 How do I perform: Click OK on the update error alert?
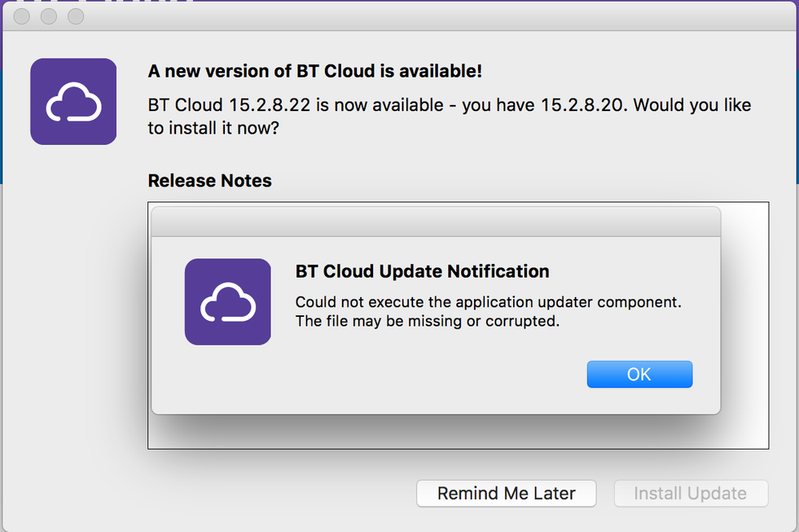[640, 374]
